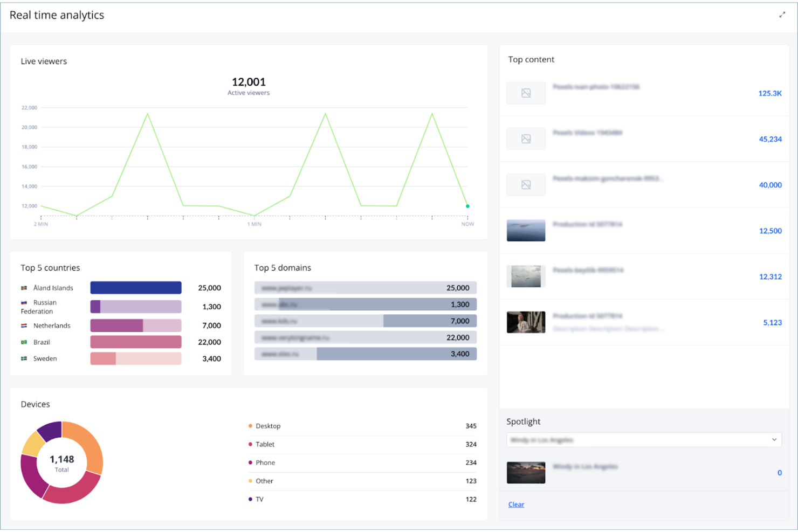798x532 pixels.
Task: Click the top domain bar showing 25,000
Action: click(x=366, y=287)
